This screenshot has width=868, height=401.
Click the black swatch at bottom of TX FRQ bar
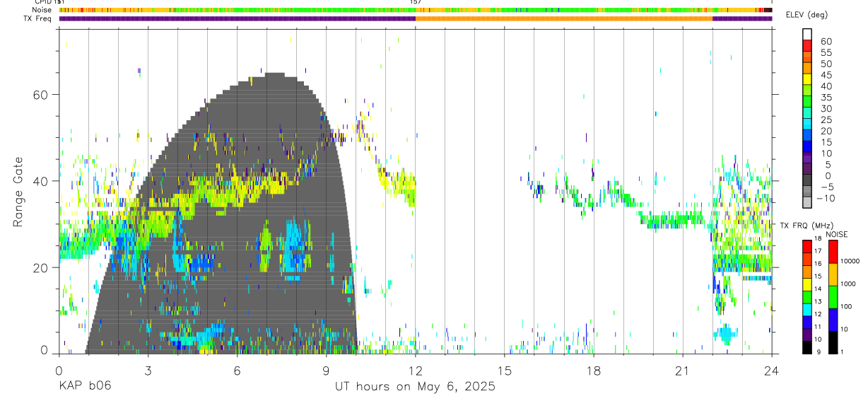tap(807, 347)
